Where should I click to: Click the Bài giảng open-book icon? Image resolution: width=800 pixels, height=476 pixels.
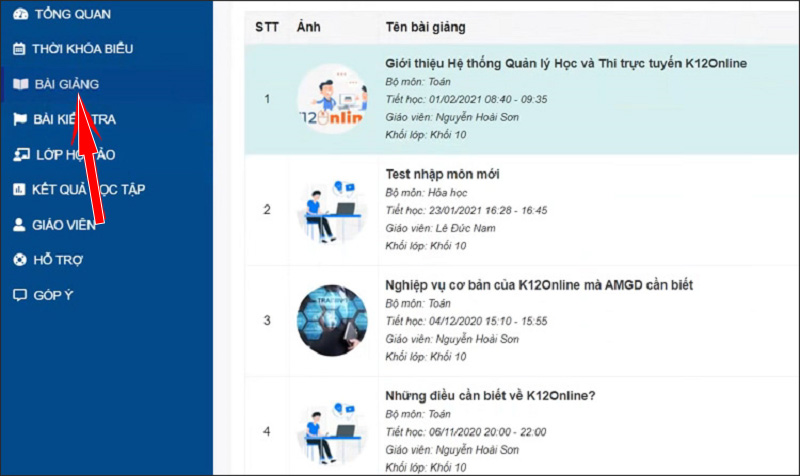[20, 84]
